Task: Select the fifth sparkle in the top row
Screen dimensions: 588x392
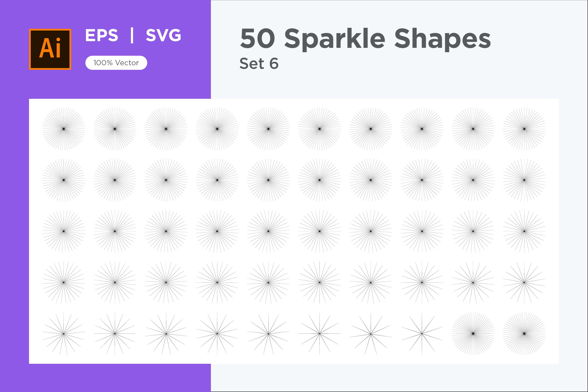Action: (269, 129)
